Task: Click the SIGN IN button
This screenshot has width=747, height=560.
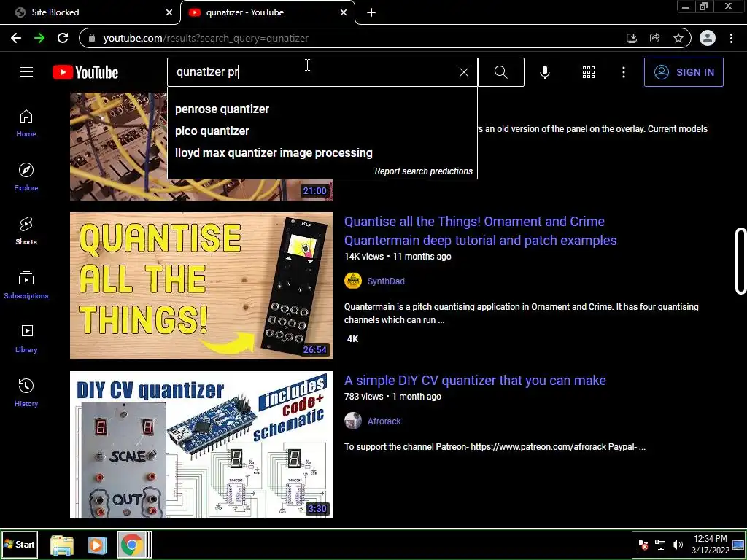Action: click(x=684, y=72)
